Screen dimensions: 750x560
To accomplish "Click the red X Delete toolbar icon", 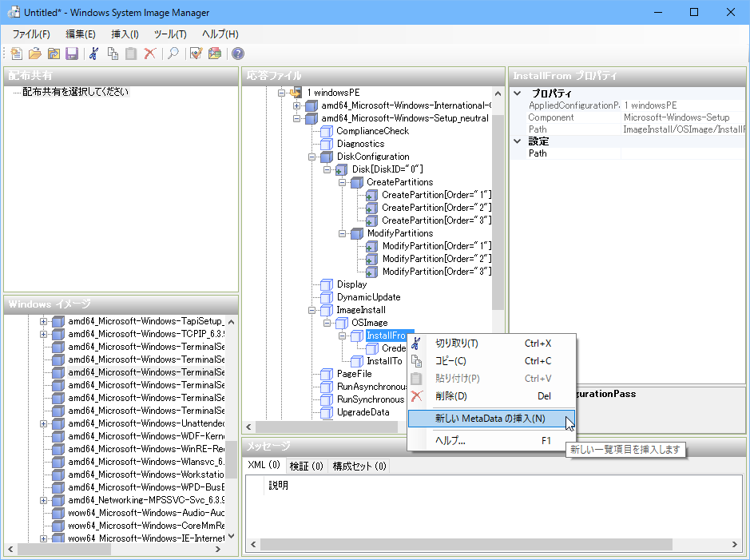I will click(x=149, y=54).
